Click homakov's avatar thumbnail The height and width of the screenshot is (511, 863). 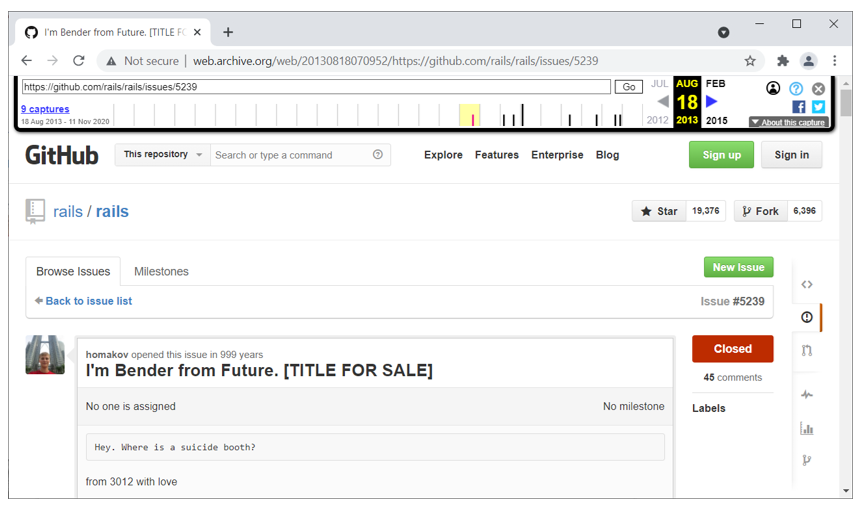point(45,355)
